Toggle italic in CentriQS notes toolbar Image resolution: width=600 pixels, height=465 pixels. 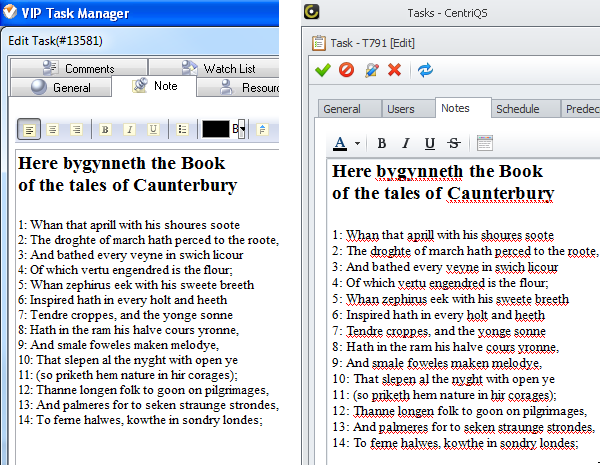(x=405, y=143)
